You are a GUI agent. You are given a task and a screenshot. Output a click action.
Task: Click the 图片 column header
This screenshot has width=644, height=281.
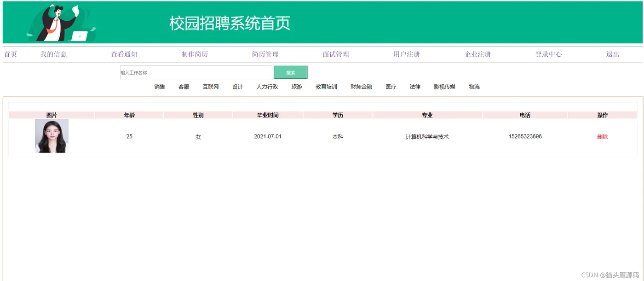tap(52, 115)
